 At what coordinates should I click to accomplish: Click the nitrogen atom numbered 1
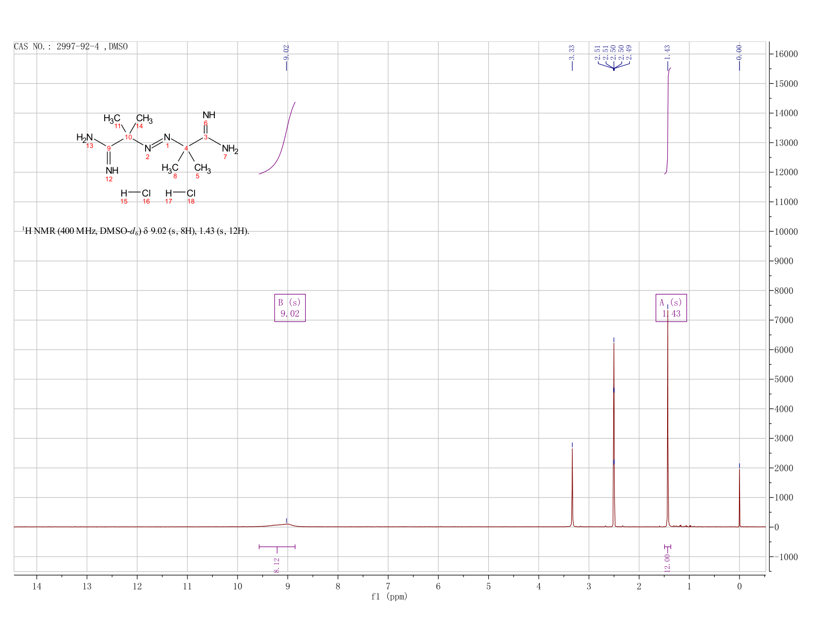167,137
